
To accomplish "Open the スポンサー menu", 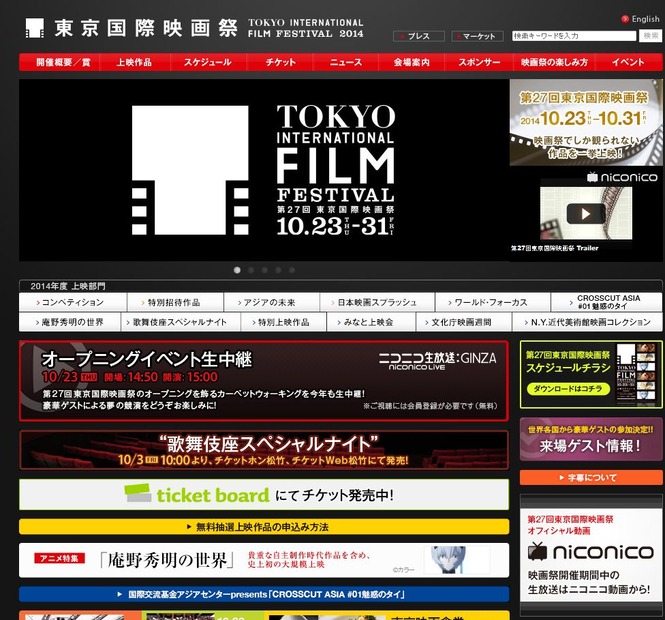I will 479,62.
